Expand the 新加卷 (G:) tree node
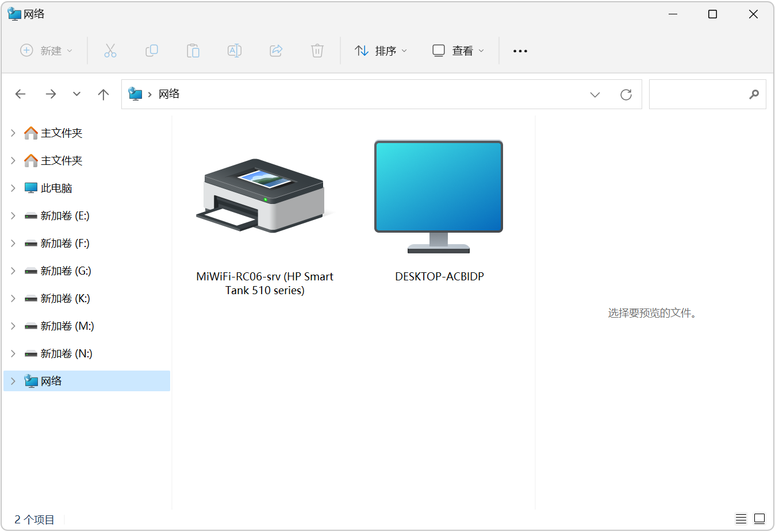Image resolution: width=775 pixels, height=532 pixels. [x=13, y=271]
